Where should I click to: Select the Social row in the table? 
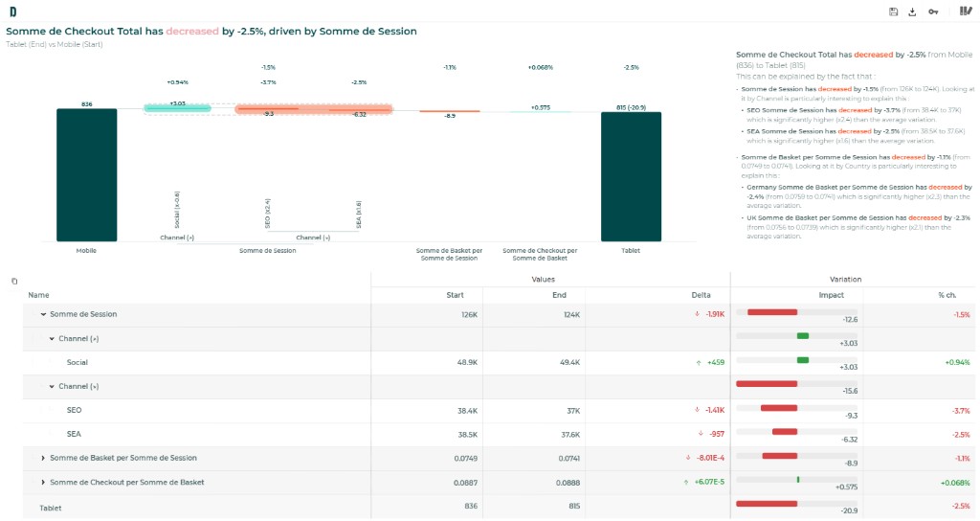coord(500,363)
